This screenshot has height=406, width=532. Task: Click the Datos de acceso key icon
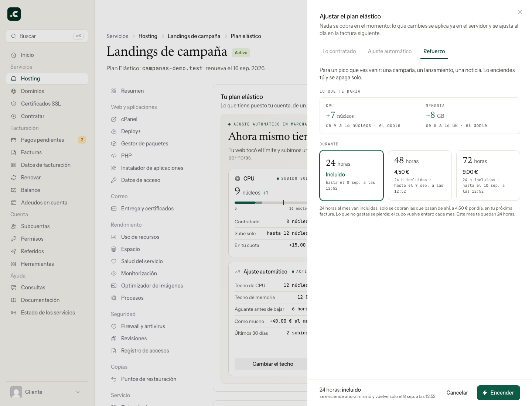coord(114,180)
